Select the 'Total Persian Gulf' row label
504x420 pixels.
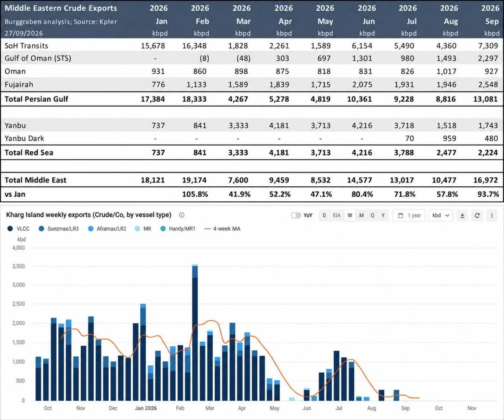point(36,99)
